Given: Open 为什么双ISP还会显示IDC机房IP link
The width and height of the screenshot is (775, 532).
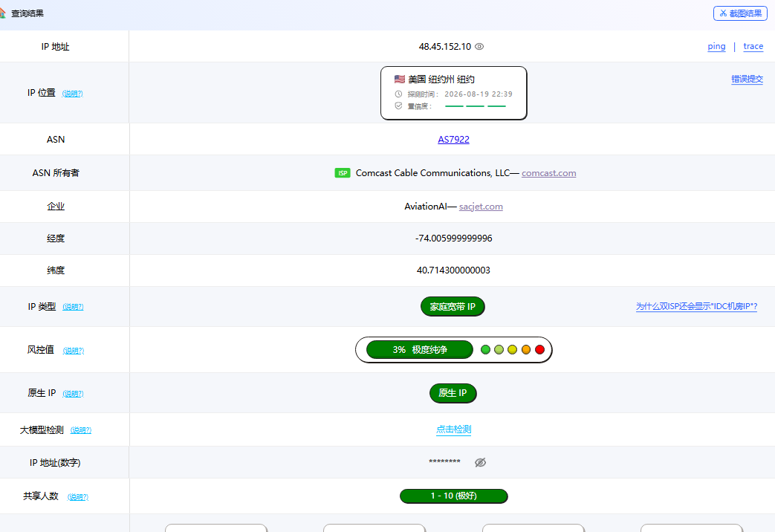Looking at the screenshot, I should [696, 307].
